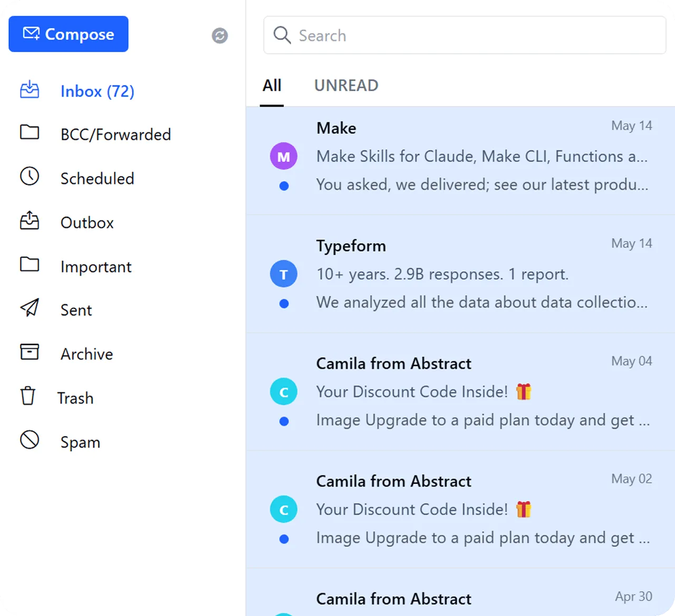Click the Trash bin icon

28,396
